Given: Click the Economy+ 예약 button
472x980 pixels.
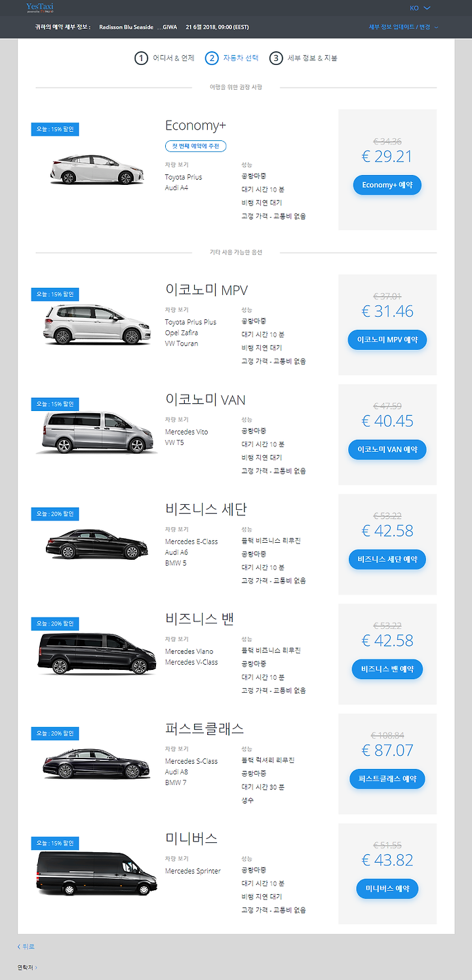Looking at the screenshot, I should (387, 185).
